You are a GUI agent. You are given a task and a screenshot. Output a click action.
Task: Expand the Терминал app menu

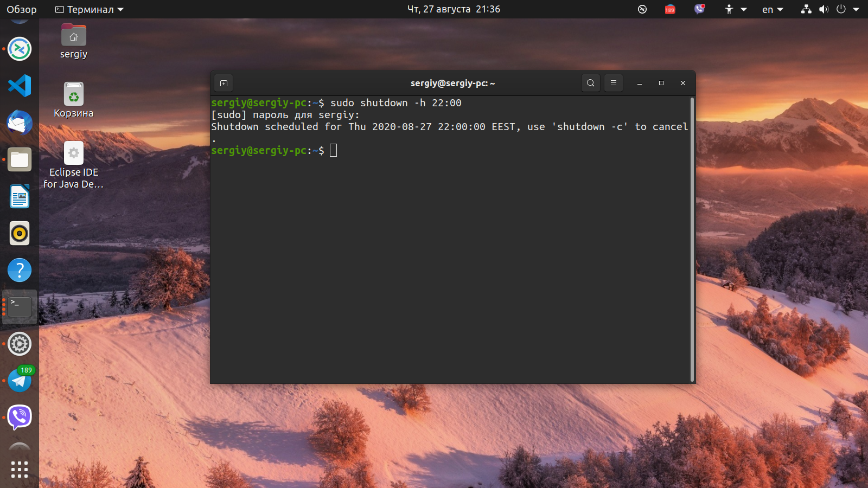(90, 9)
